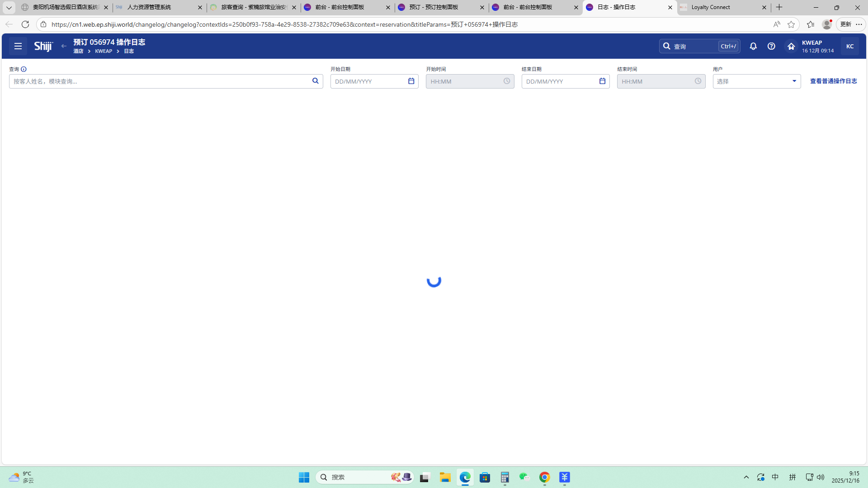Open the help question mark icon
Screen dimensions: 868x488
point(771,46)
